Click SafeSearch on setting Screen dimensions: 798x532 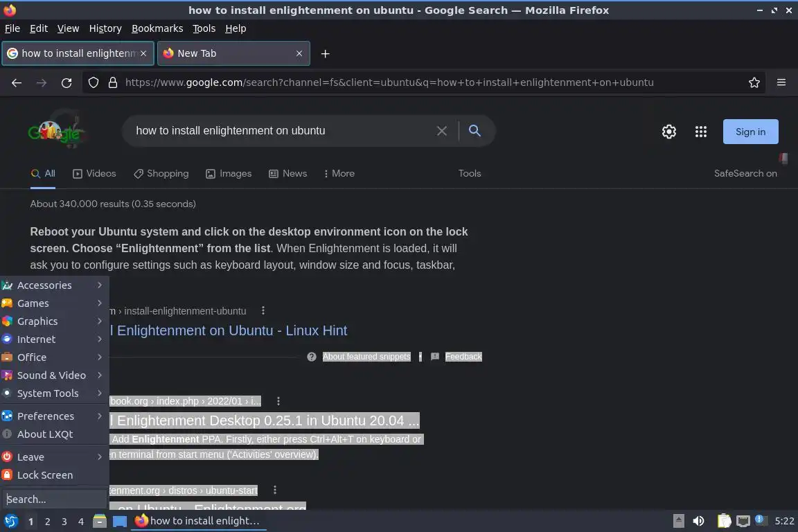745,174
